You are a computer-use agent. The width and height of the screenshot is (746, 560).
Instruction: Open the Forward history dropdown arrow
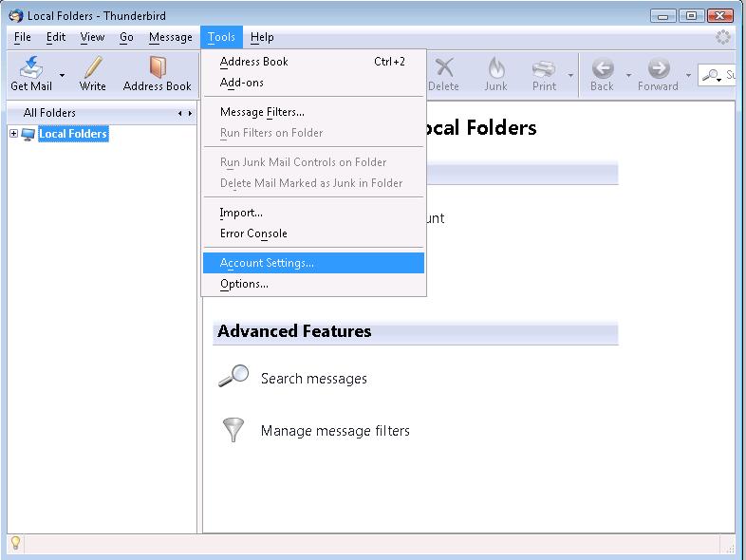point(688,75)
